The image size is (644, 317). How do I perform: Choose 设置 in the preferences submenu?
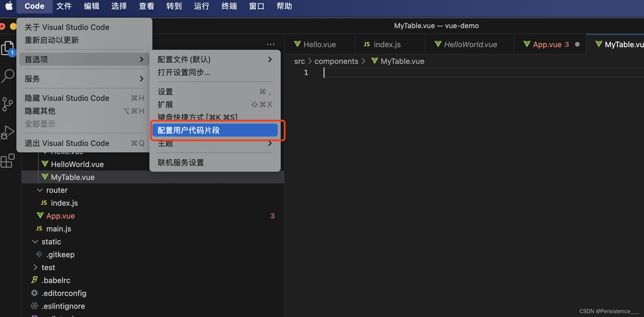coord(215,91)
